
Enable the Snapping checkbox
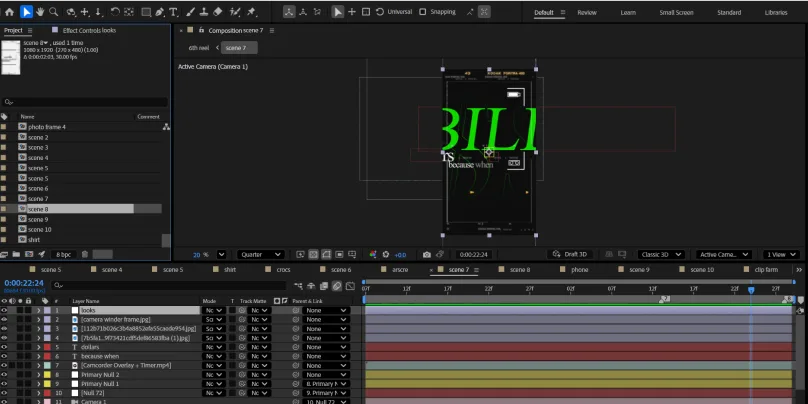[x=422, y=12]
